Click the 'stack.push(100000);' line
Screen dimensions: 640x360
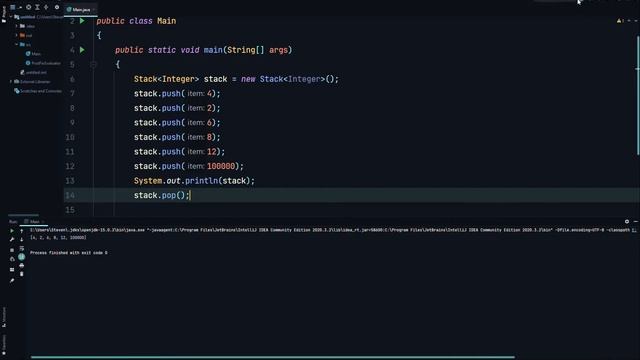189,166
